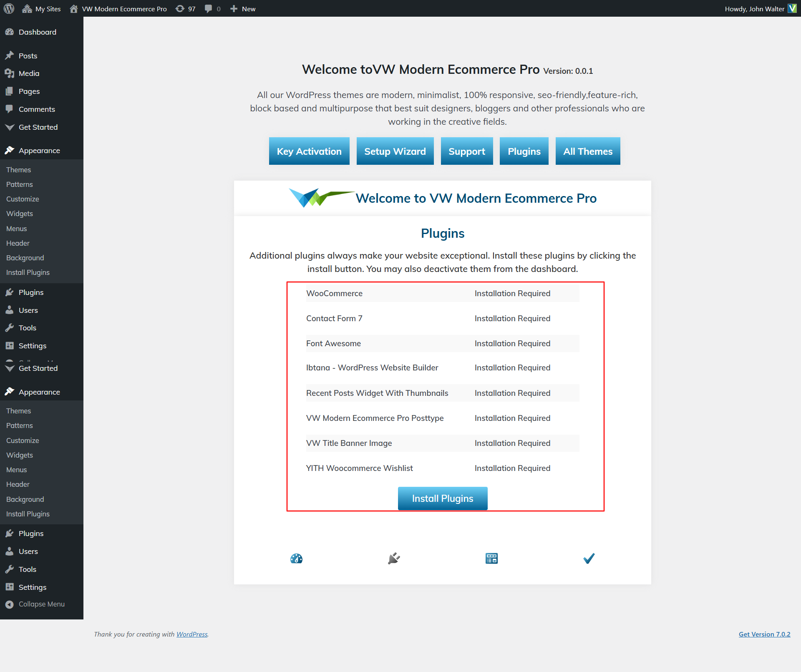Click the Contact Form 7 plugin name

pyautogui.click(x=334, y=318)
